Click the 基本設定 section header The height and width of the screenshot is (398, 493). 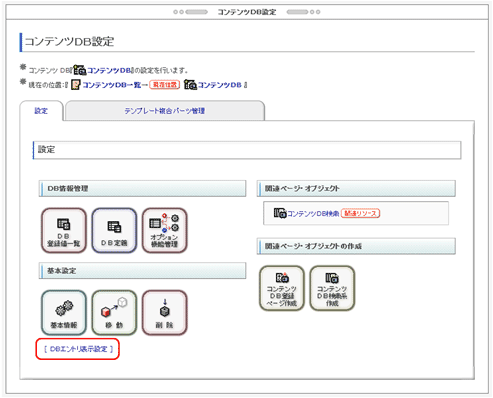coord(142,270)
